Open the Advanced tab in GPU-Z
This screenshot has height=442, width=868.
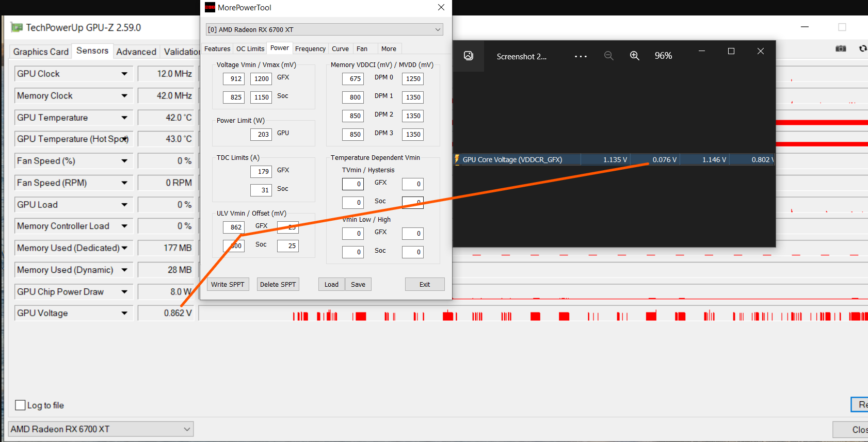pos(136,52)
